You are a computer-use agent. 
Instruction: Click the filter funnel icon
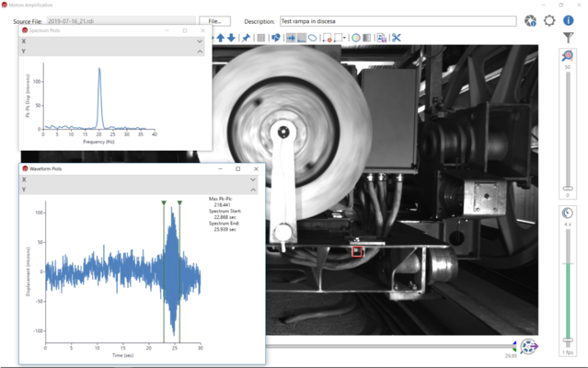[x=568, y=38]
